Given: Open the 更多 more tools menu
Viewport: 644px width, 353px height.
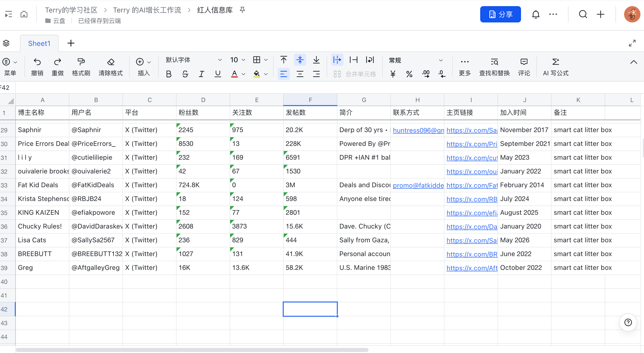Looking at the screenshot, I should coord(465,67).
